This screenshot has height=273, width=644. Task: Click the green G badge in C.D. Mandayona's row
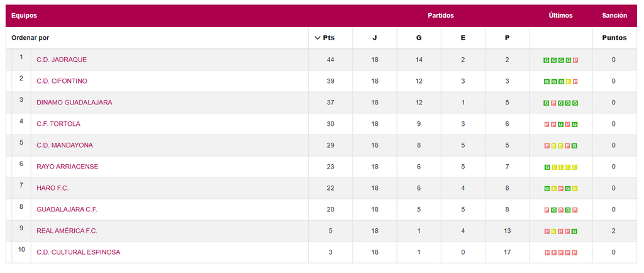click(575, 146)
